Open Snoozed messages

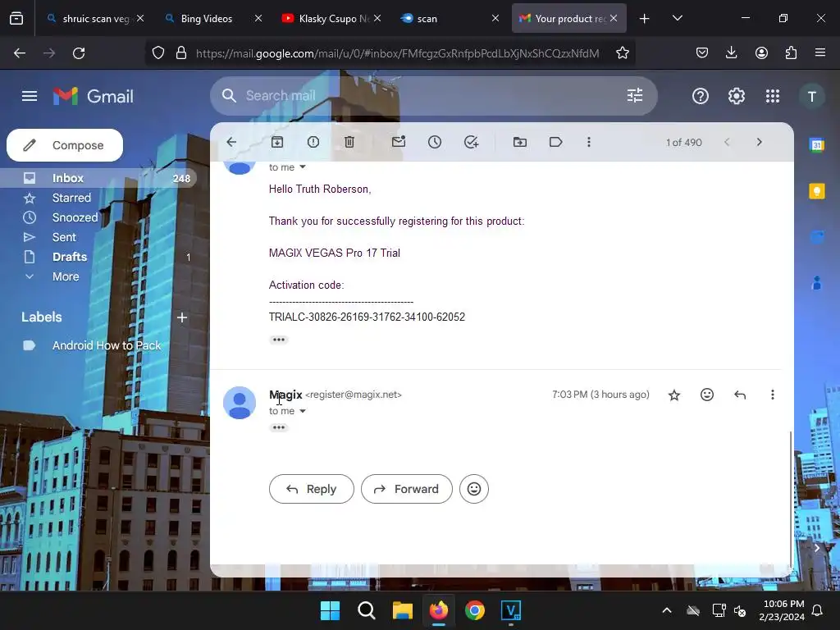click(75, 217)
